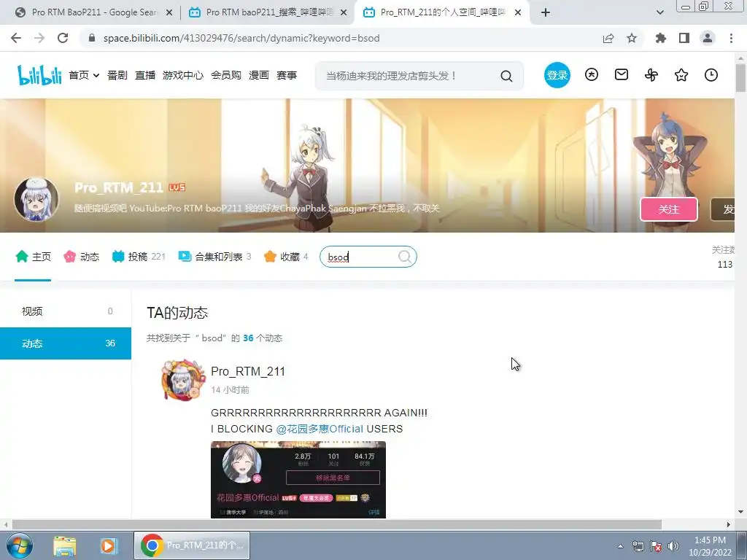The width and height of the screenshot is (747, 560).
Task: Select 视频 0 in left sidebar
Action: coord(66,311)
